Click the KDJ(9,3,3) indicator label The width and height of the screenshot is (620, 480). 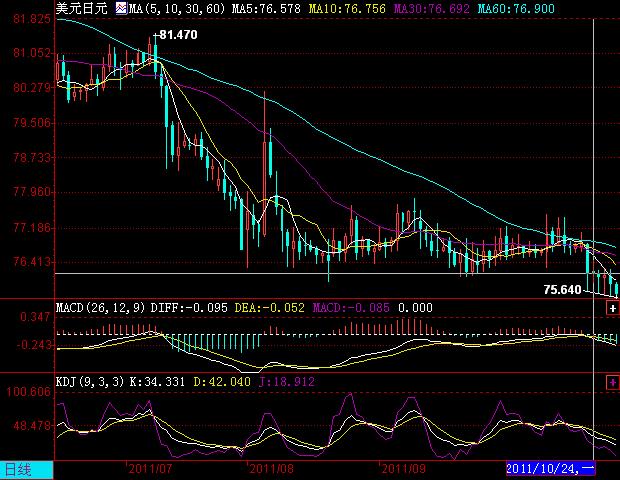90,382
